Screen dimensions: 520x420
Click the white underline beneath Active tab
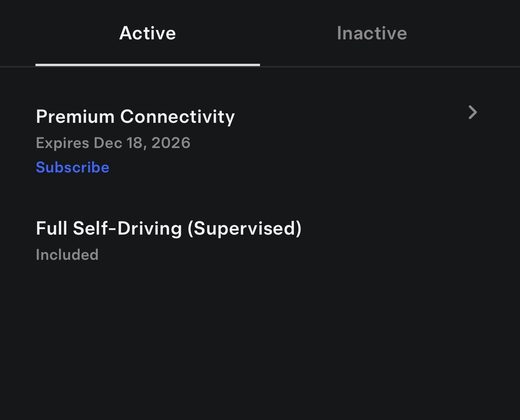(147, 65)
